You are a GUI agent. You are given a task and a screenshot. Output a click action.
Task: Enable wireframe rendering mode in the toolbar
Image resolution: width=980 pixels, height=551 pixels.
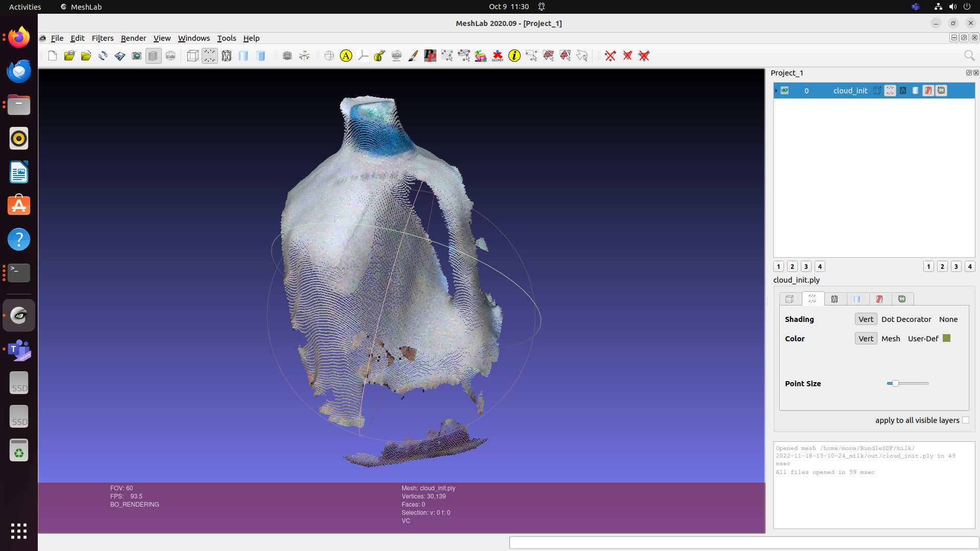pyautogui.click(x=227, y=56)
